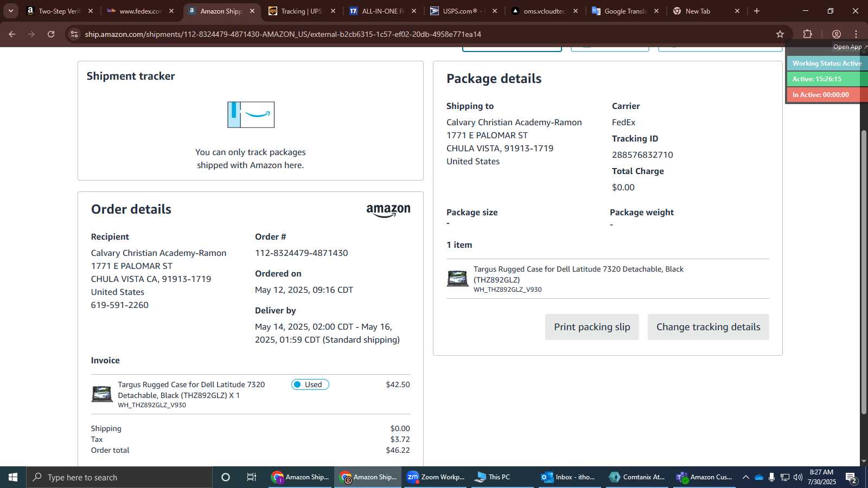Click the Used condition badge

click(310, 384)
